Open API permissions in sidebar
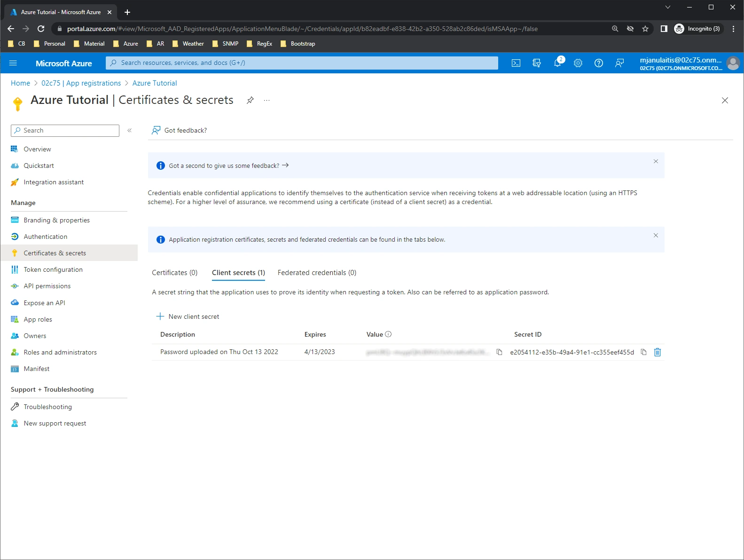This screenshot has height=560, width=744. [x=47, y=286]
